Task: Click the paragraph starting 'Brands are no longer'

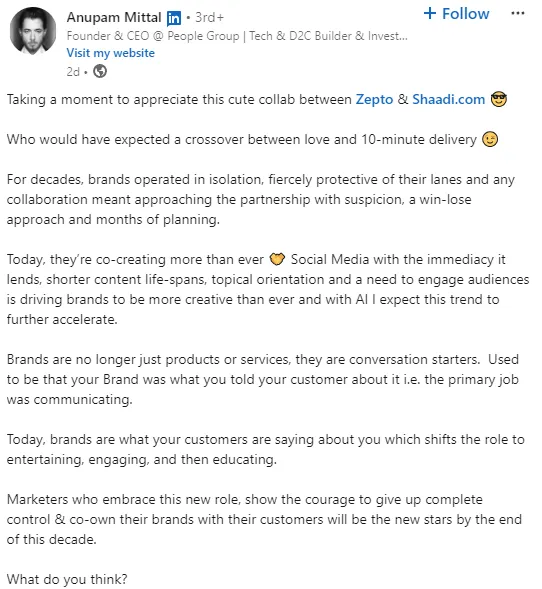Action: 263,379
